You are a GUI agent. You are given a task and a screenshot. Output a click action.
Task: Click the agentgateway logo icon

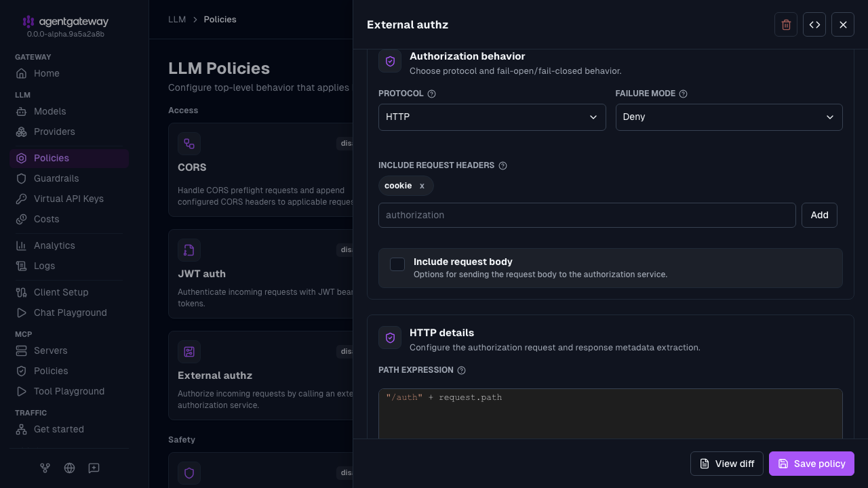[28, 22]
